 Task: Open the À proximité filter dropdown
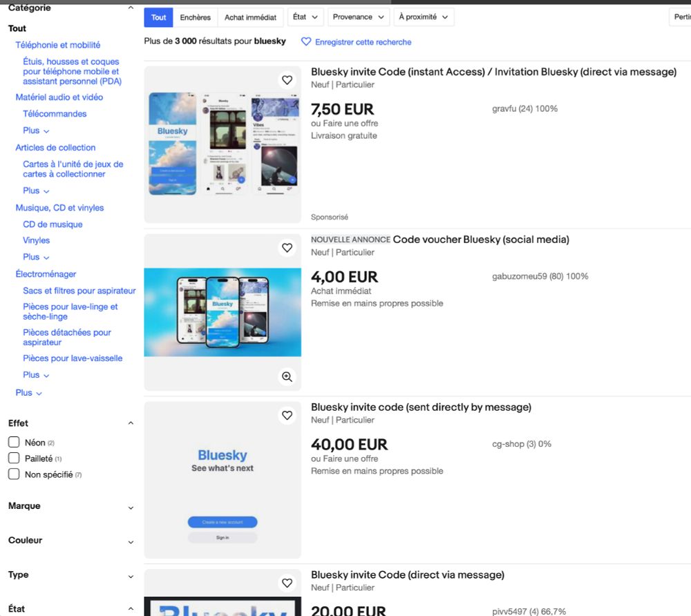pos(424,17)
